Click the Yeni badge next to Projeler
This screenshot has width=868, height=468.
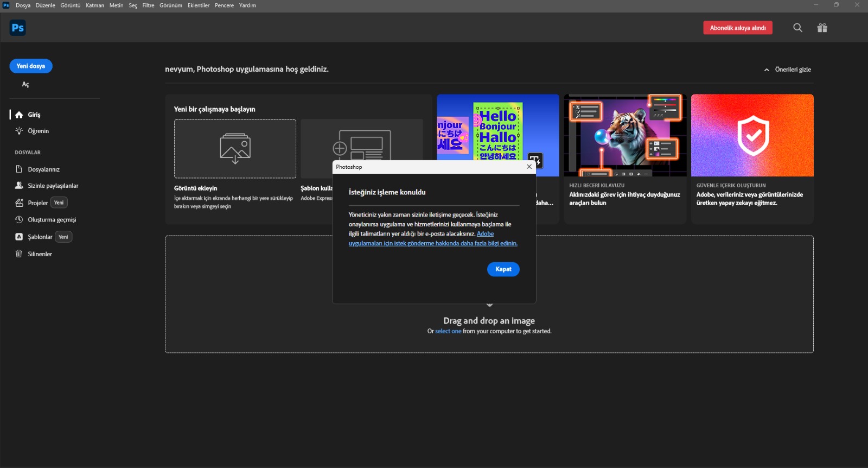tap(59, 203)
